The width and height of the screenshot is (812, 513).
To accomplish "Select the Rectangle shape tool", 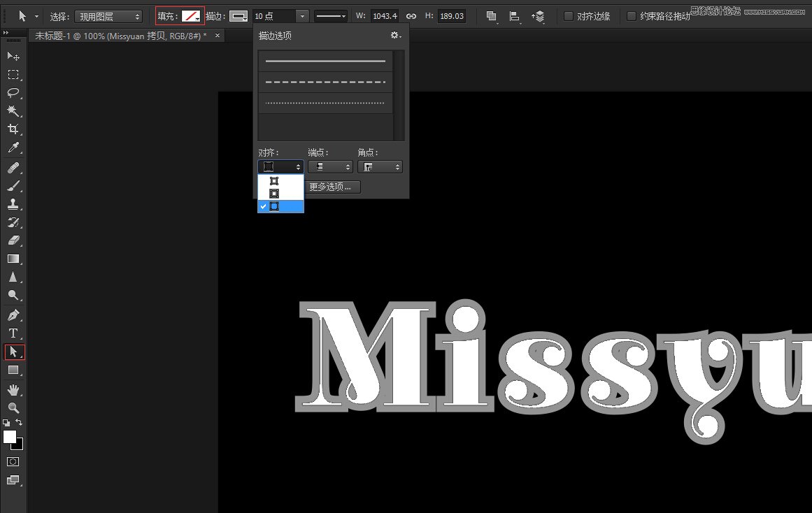I will (x=13, y=370).
